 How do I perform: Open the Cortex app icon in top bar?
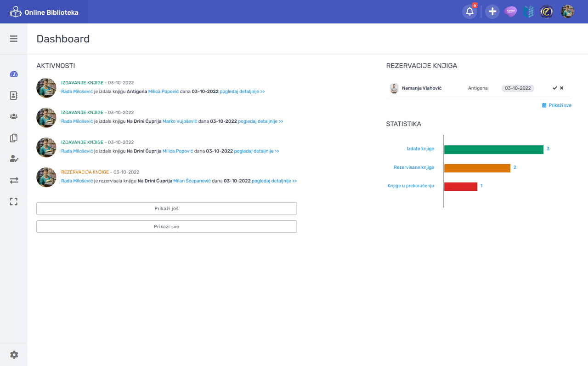click(510, 11)
